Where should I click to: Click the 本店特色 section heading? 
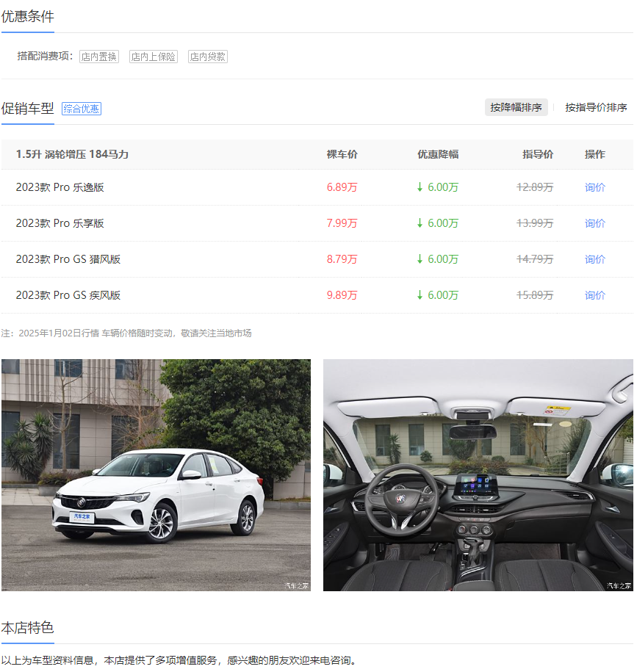(x=28, y=628)
